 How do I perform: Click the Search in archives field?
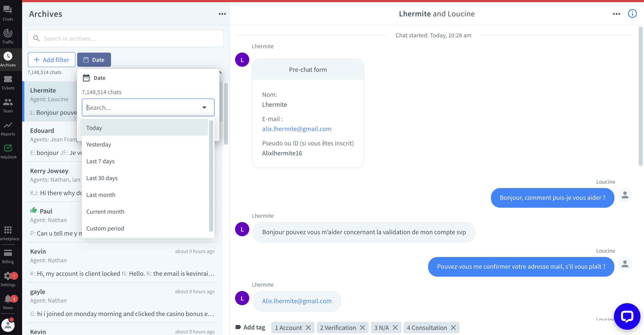(x=125, y=38)
